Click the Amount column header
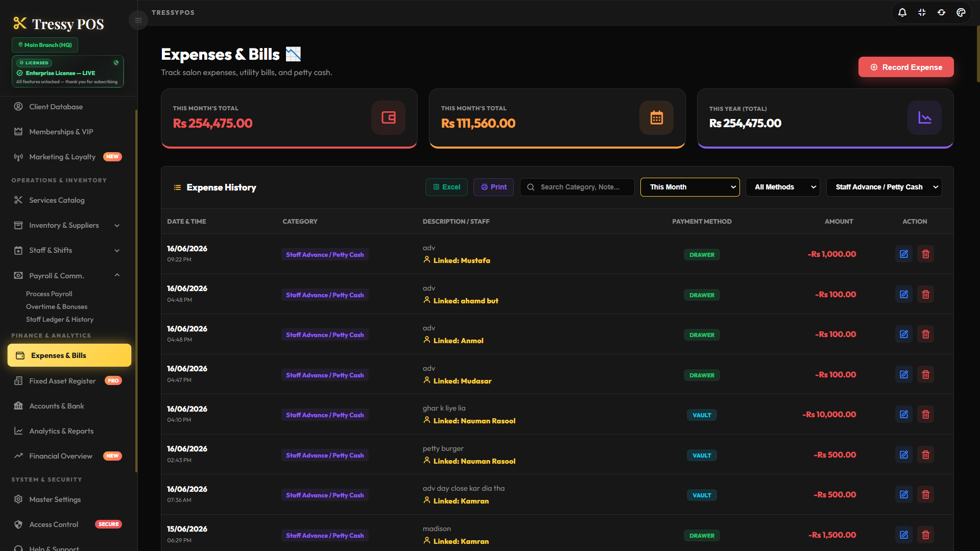 (839, 221)
